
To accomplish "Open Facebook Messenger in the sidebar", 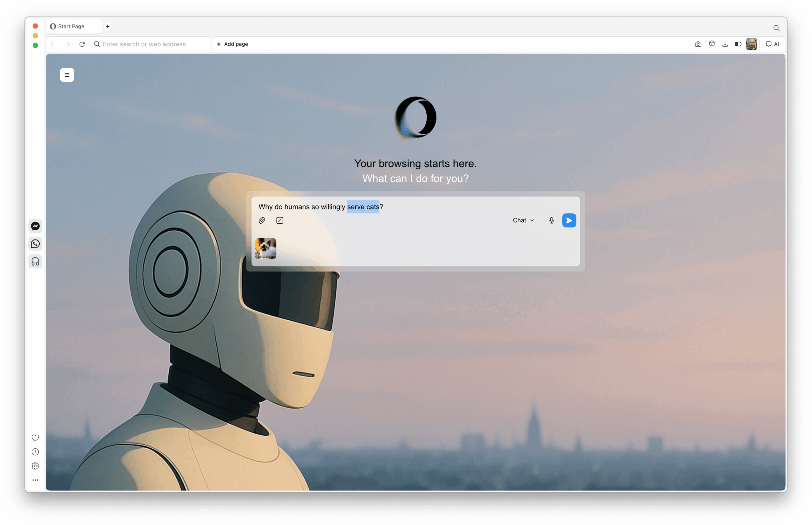I will tap(35, 226).
